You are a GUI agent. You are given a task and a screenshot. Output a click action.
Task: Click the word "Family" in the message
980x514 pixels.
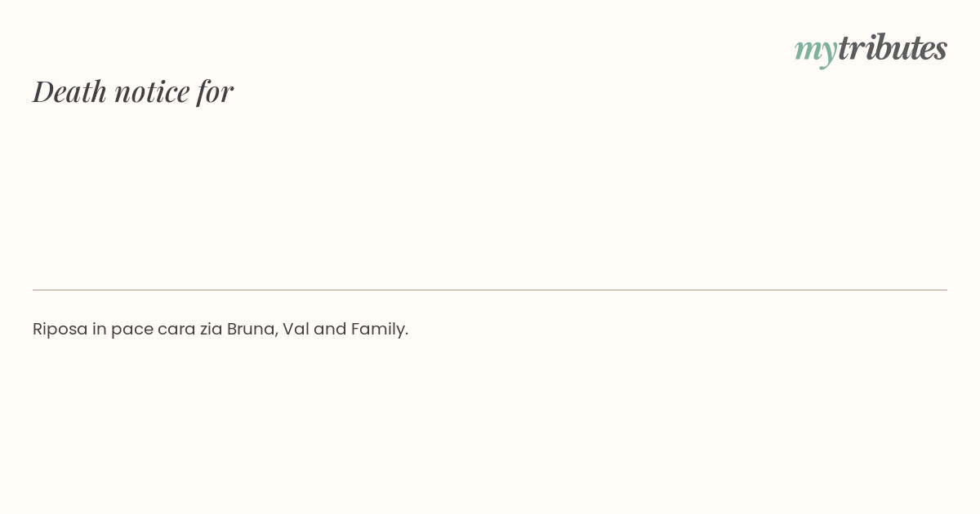point(378,329)
